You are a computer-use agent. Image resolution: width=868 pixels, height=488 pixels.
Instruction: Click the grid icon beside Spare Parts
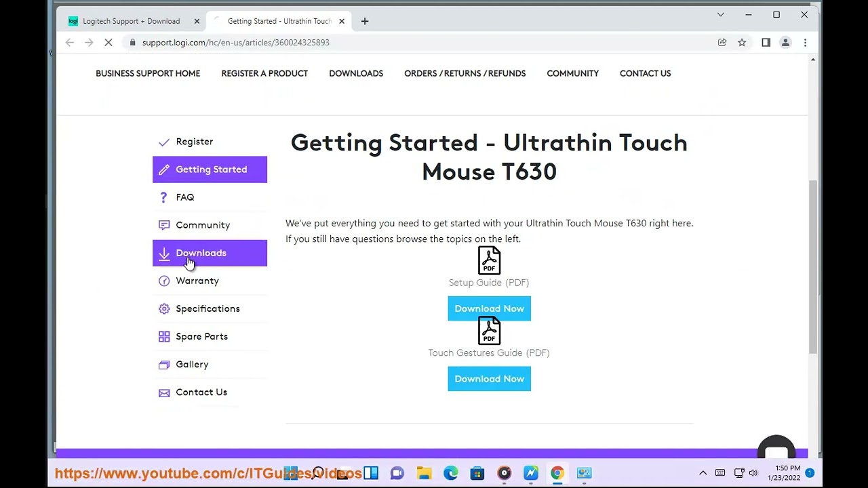point(163,336)
